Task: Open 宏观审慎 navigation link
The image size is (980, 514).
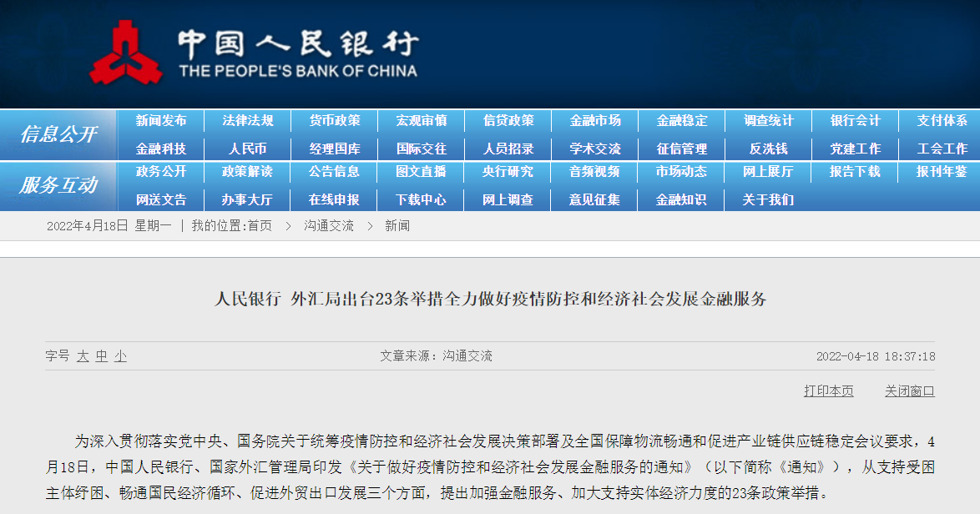Action: [x=422, y=120]
